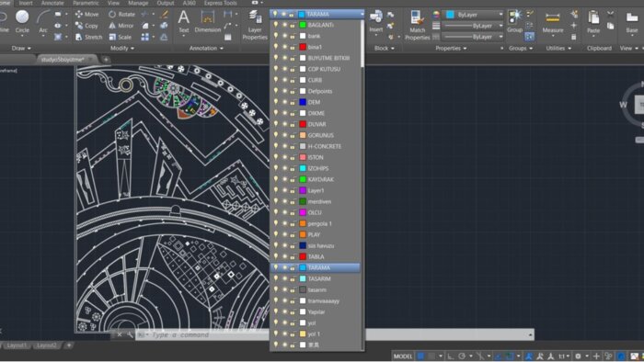Click the Group tool
The width and height of the screenshot is (644, 362).
tap(514, 21)
